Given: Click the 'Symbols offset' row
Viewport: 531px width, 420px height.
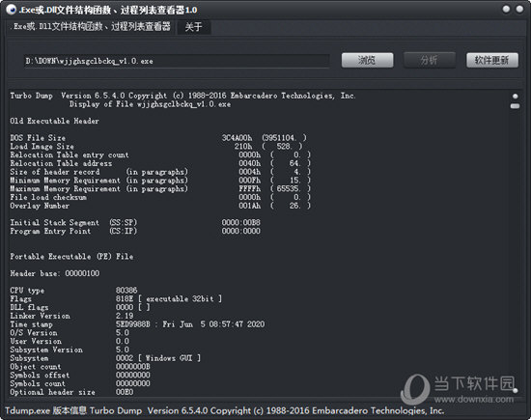Looking at the screenshot, I should [80, 375].
